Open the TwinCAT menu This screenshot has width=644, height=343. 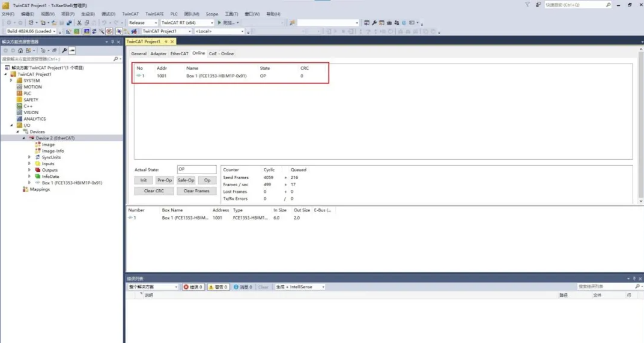[130, 14]
